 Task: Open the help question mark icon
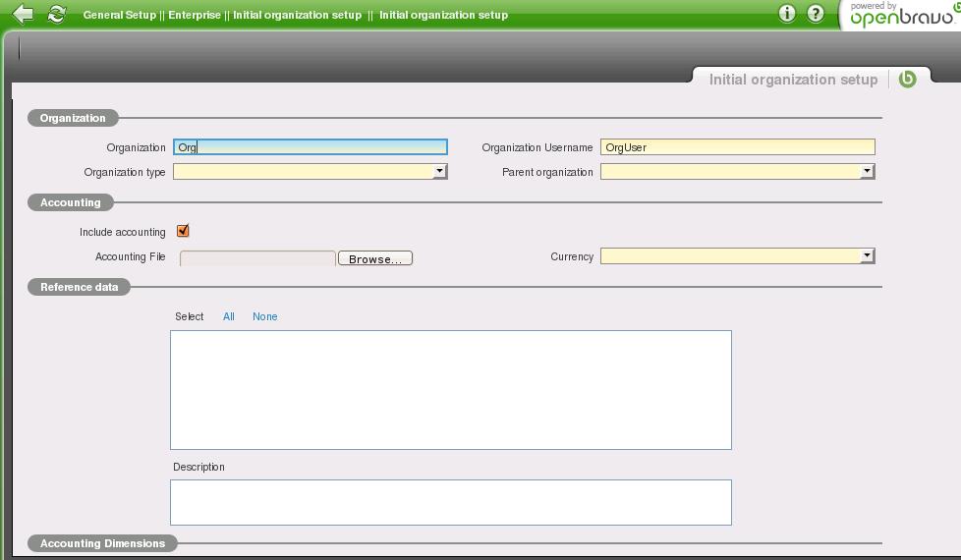coord(816,14)
